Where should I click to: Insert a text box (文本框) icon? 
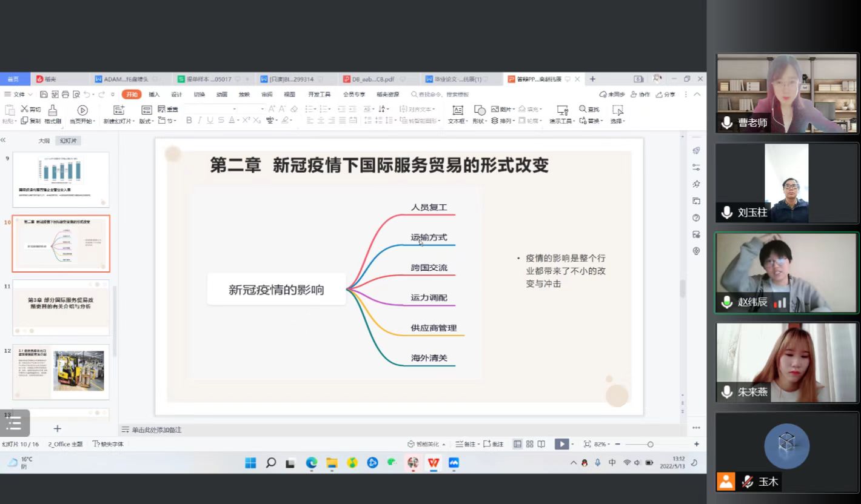(458, 110)
